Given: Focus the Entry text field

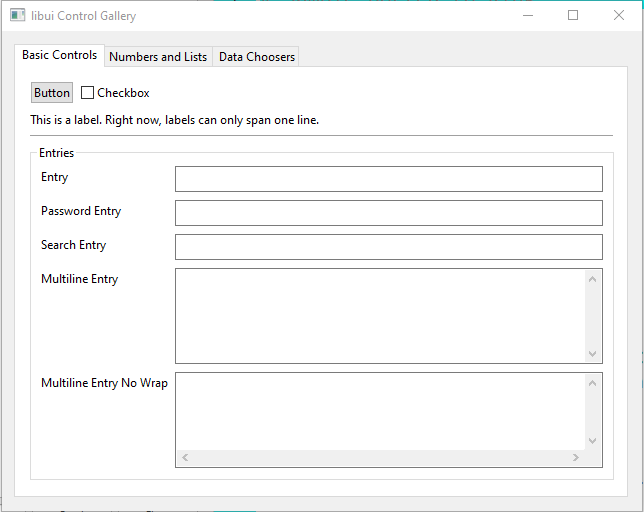Looking at the screenshot, I should [388, 179].
